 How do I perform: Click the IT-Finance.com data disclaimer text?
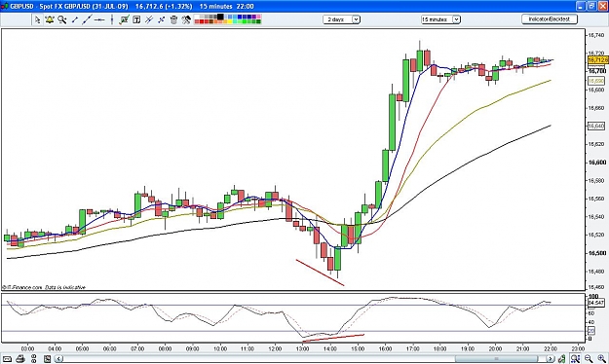(x=44, y=287)
